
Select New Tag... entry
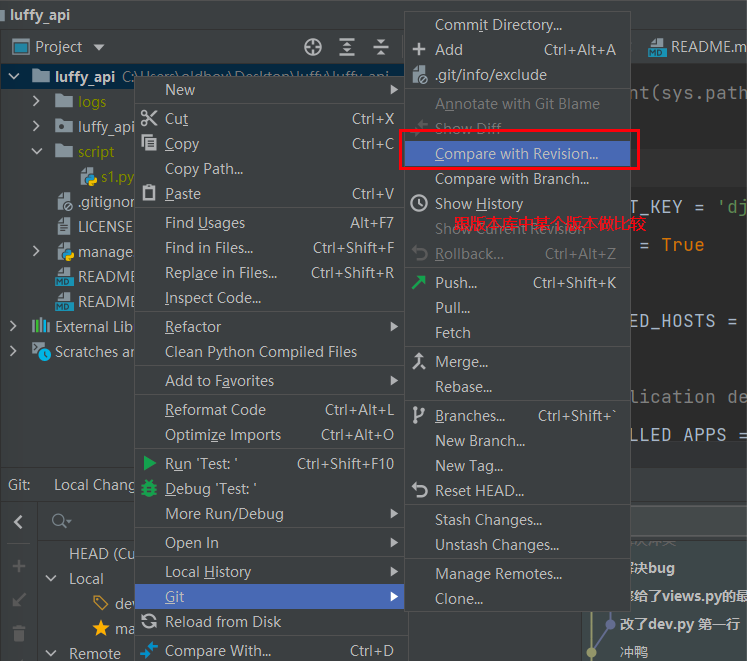point(517,466)
